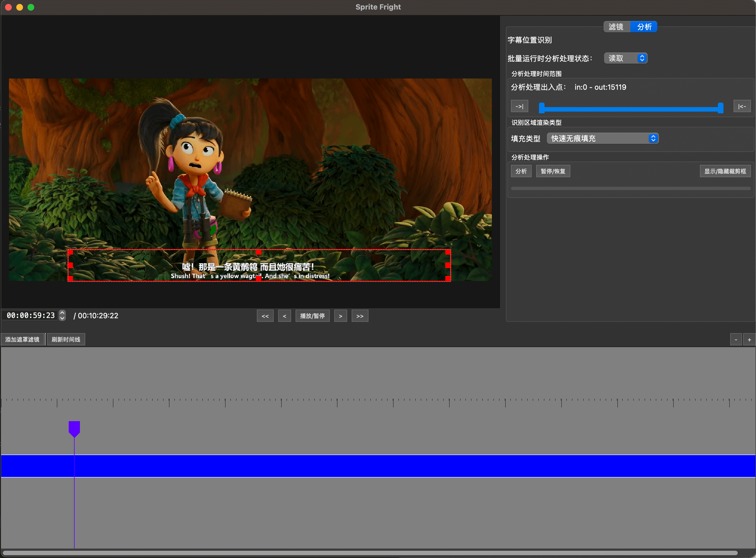Set the out point with |<- button
This screenshot has width=756, height=558.
(x=742, y=106)
